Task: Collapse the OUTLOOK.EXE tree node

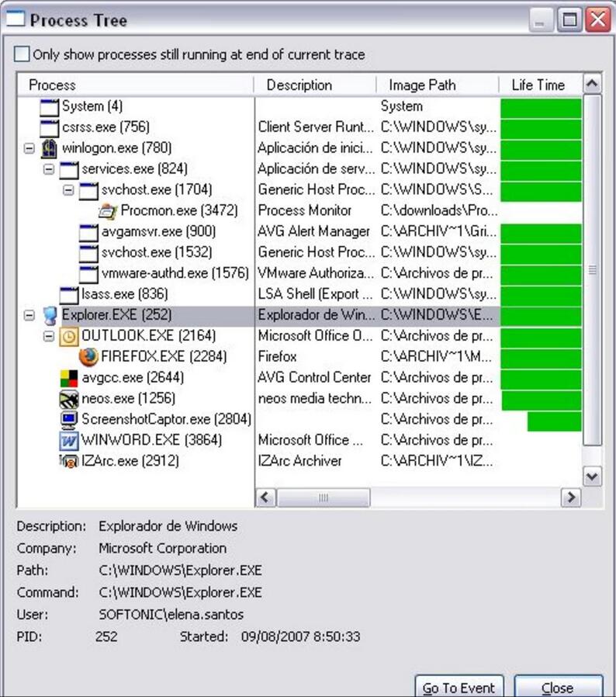Action: click(x=49, y=336)
